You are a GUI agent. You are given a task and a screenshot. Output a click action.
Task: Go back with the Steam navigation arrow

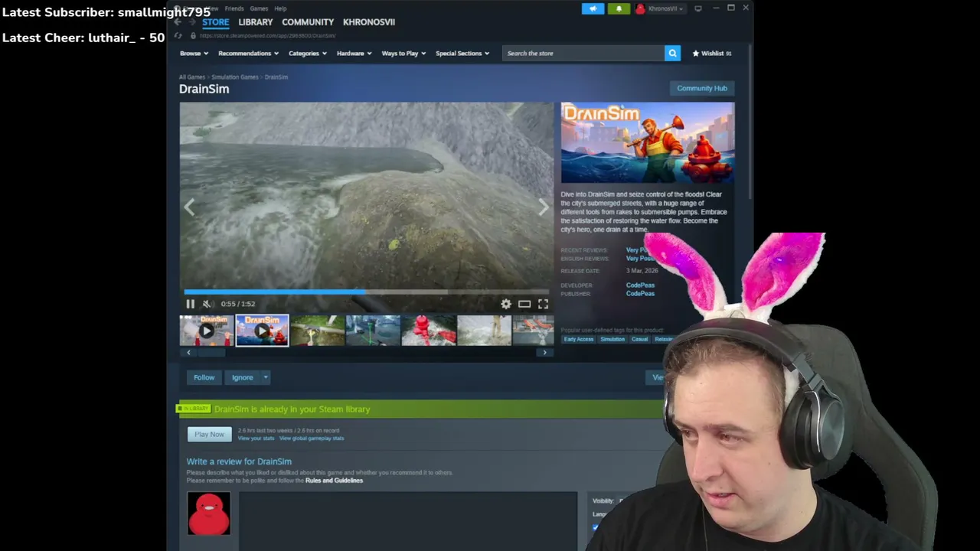[178, 22]
